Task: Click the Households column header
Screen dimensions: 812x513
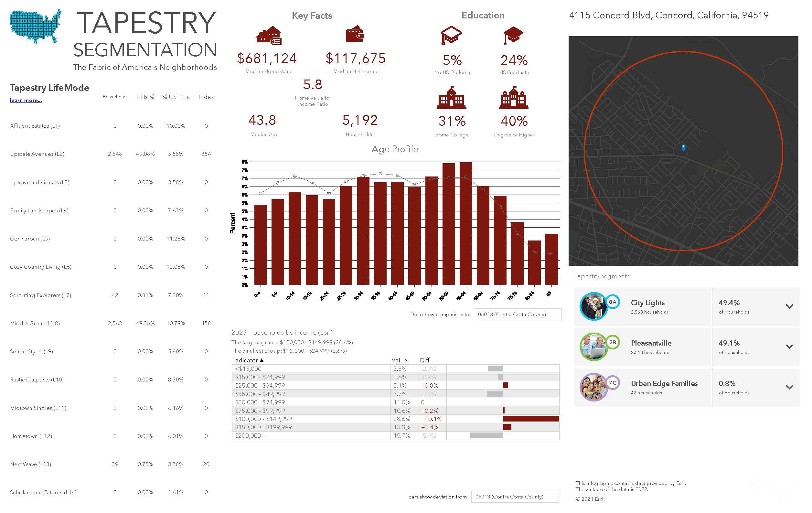Action: click(x=115, y=97)
